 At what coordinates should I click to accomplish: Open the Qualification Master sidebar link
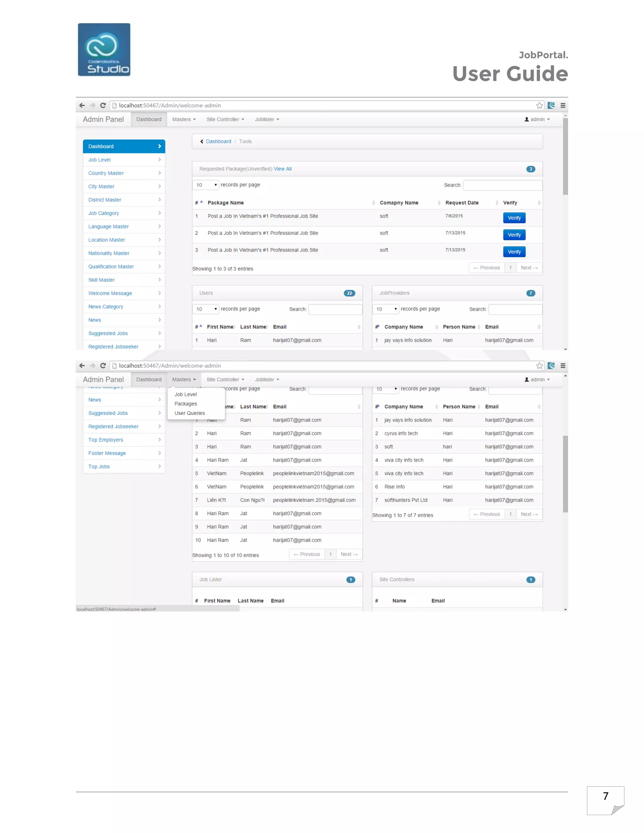[x=124, y=266]
